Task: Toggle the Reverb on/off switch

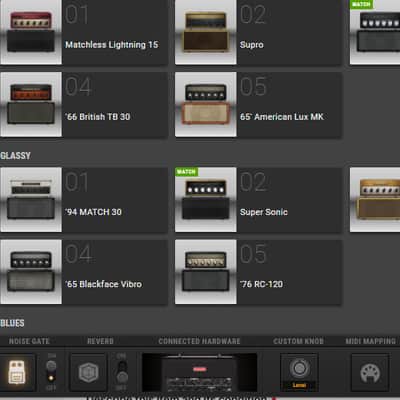Action: click(x=122, y=372)
